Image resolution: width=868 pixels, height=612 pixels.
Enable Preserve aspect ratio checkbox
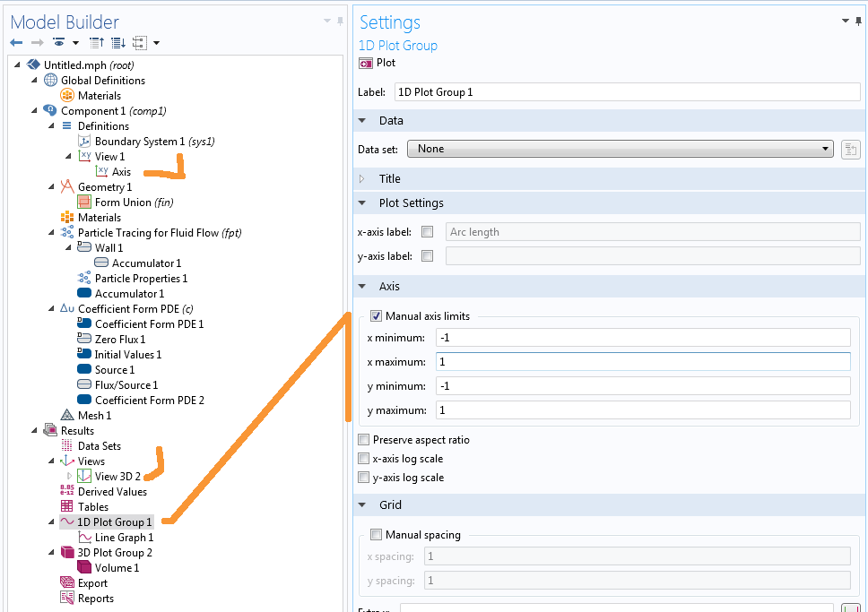point(363,440)
